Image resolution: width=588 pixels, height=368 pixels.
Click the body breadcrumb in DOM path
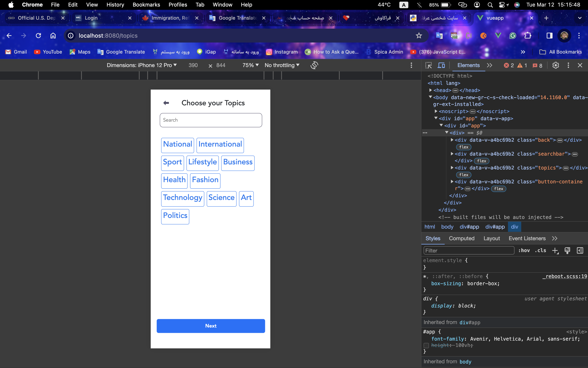click(447, 227)
